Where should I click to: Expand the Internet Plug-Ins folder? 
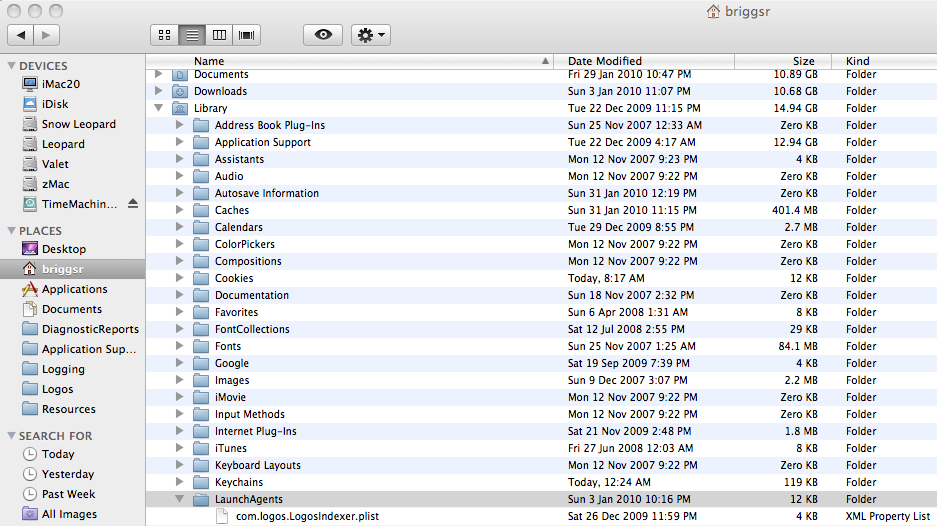point(179,430)
